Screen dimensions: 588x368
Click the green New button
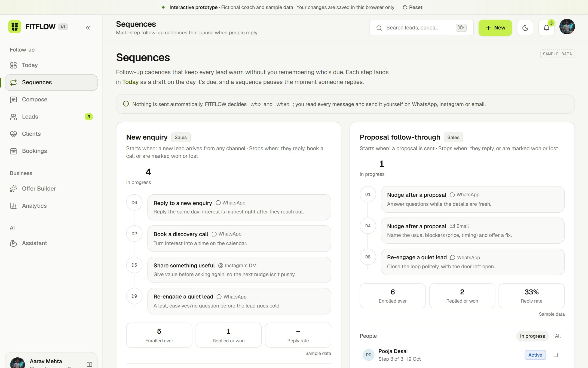[495, 28]
